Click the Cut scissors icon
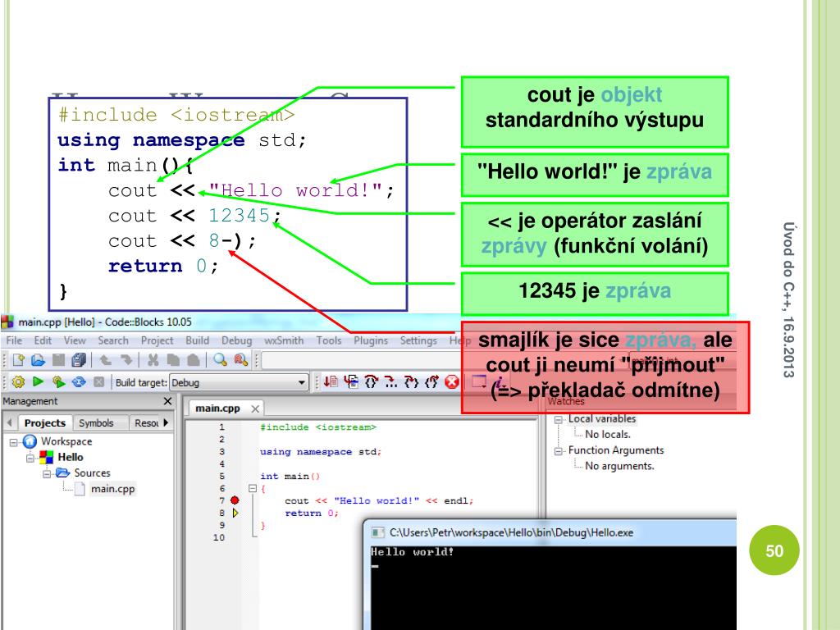The width and height of the screenshot is (840, 630). (153, 360)
